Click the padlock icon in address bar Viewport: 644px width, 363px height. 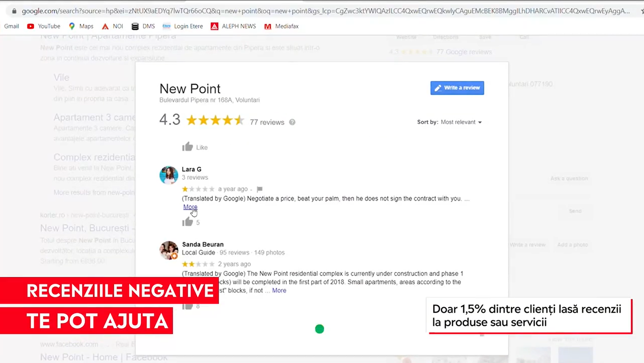(14, 11)
